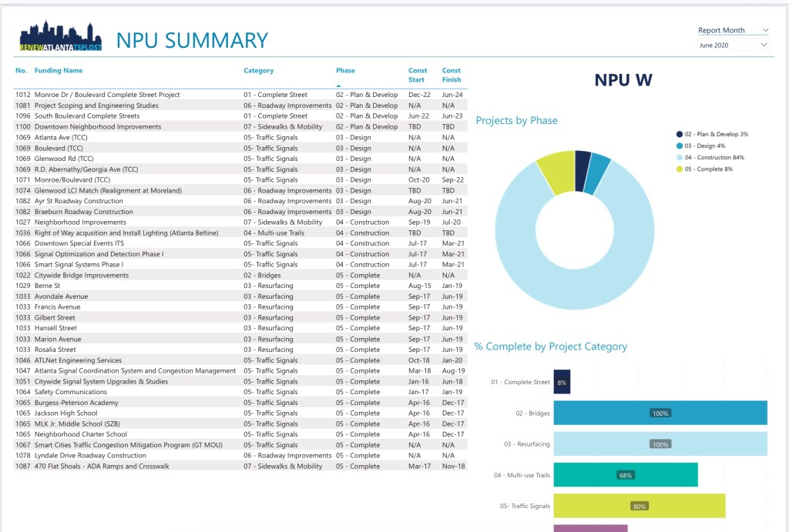Select the Bridges 100% bar

pos(660,413)
